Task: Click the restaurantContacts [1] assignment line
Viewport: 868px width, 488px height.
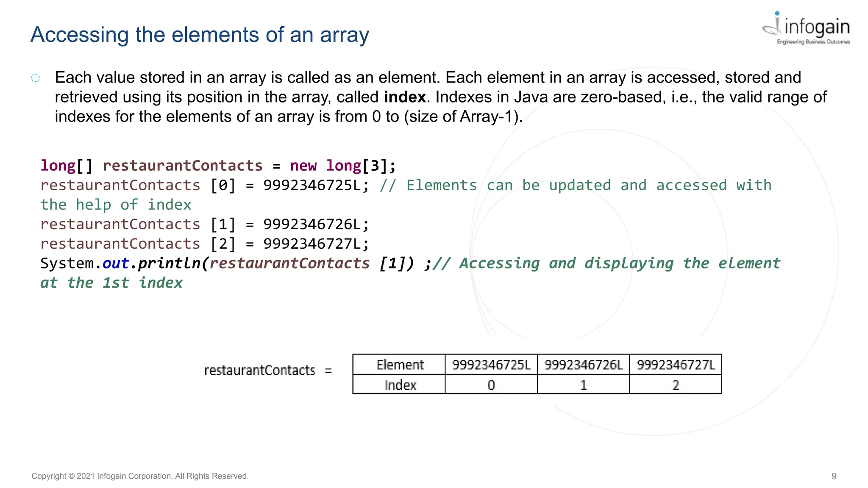Action: (205, 225)
